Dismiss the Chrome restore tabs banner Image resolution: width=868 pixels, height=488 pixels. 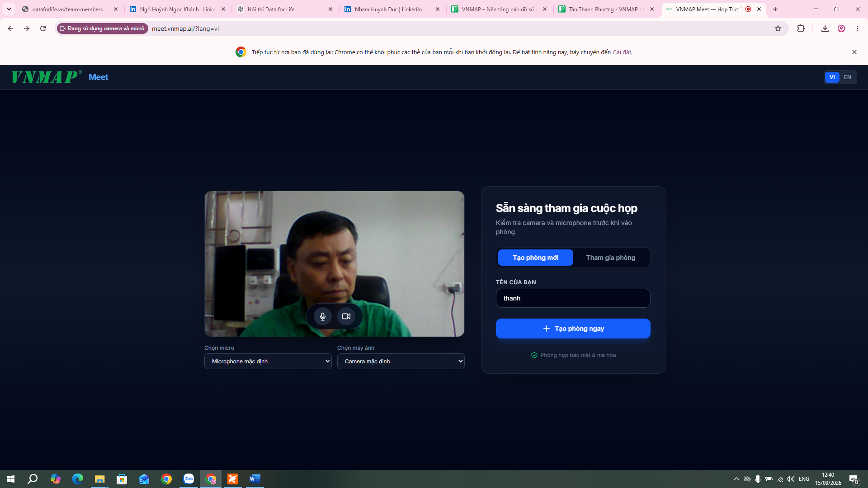tap(854, 52)
